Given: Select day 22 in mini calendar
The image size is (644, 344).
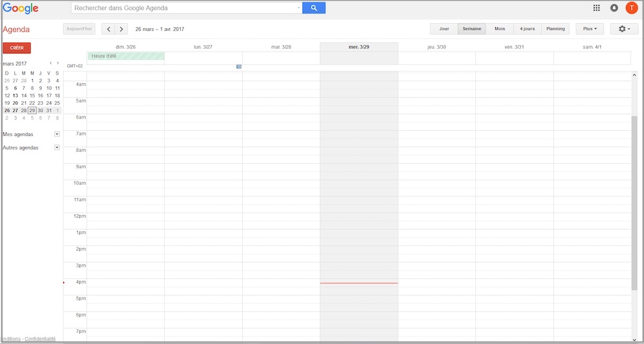Looking at the screenshot, I should pos(32,102).
